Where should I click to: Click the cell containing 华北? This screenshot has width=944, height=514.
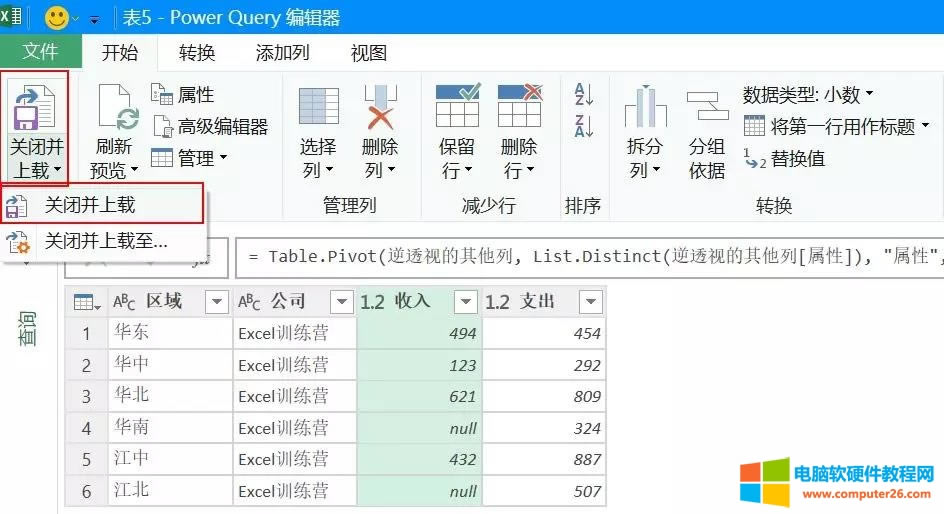[x=170, y=396]
